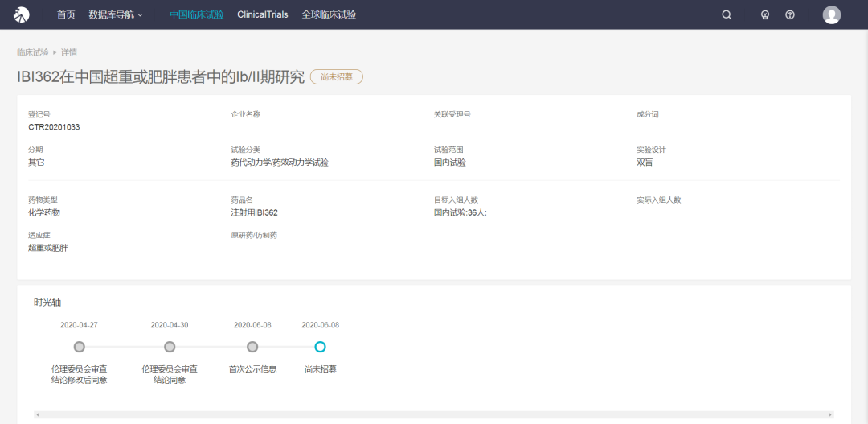The height and width of the screenshot is (424, 868).
Task: Click the 尚未招募 status badge by the title
Action: pyautogui.click(x=337, y=77)
